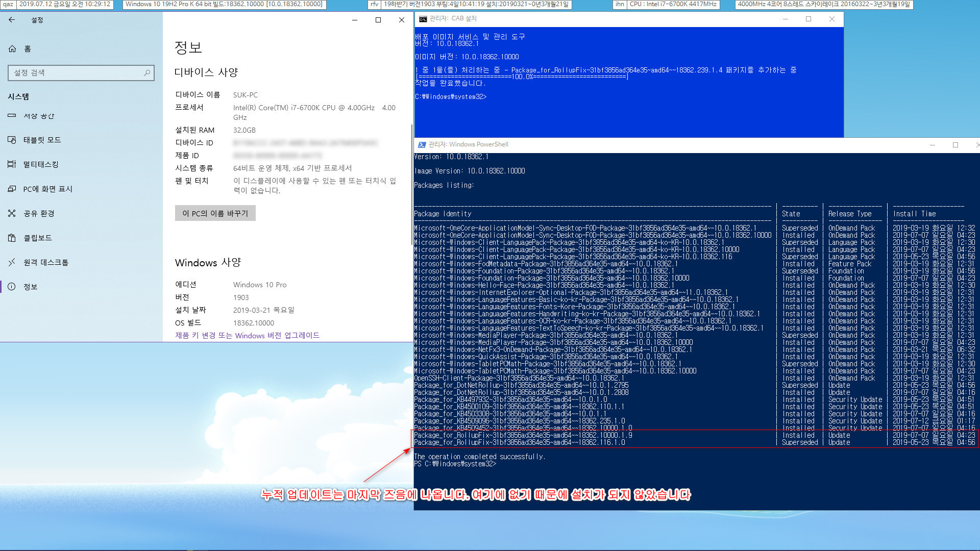
Task: Maximize the Windows PowerShell window
Action: pos(955,145)
